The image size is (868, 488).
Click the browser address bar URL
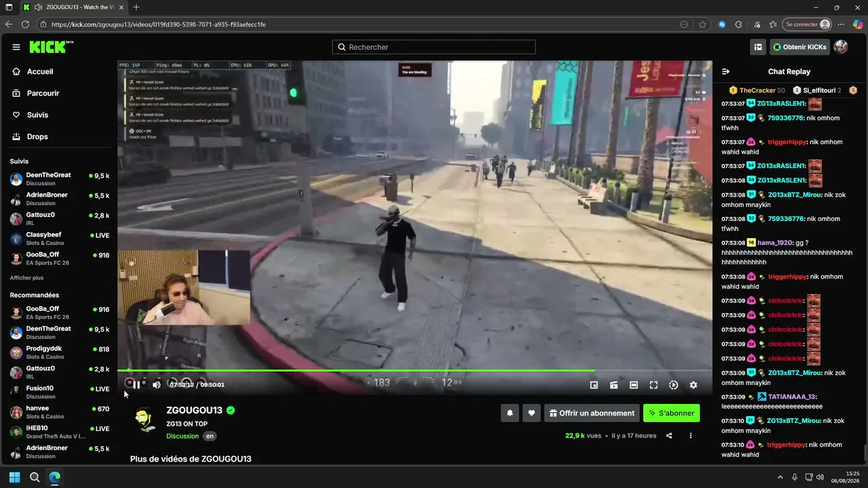(159, 24)
